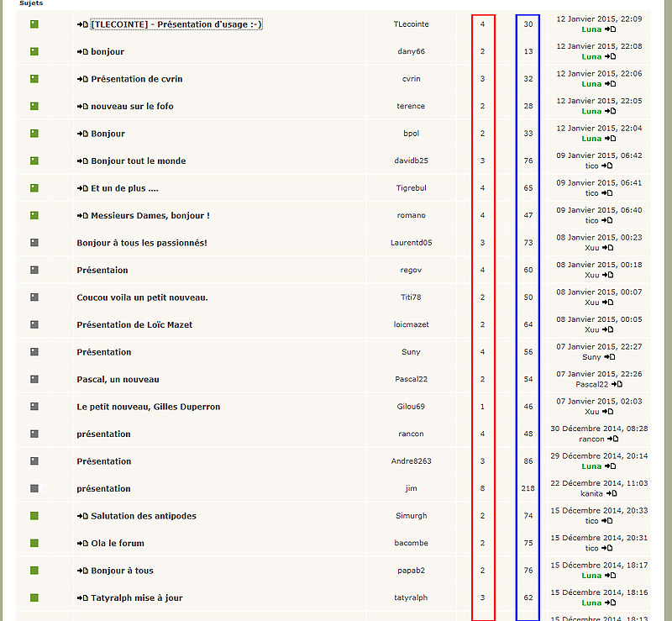
Task: Click the replies count 8 in jim's row
Action: (482, 488)
